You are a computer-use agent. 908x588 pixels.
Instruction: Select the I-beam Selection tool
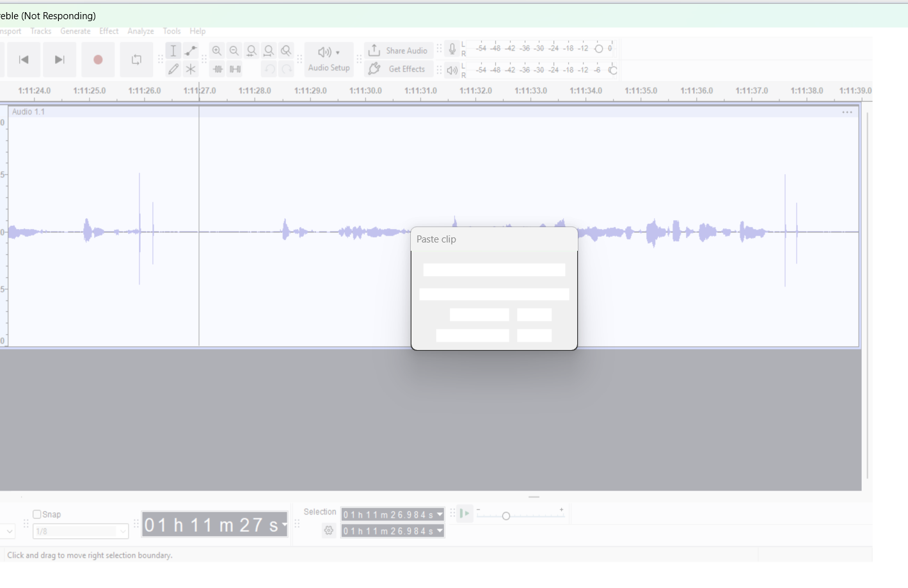173,51
